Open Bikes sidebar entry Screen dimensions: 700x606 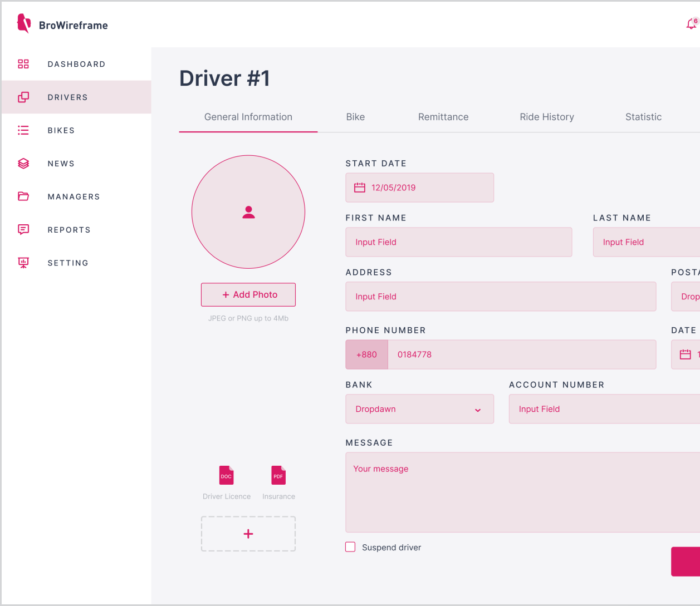pyautogui.click(x=76, y=130)
